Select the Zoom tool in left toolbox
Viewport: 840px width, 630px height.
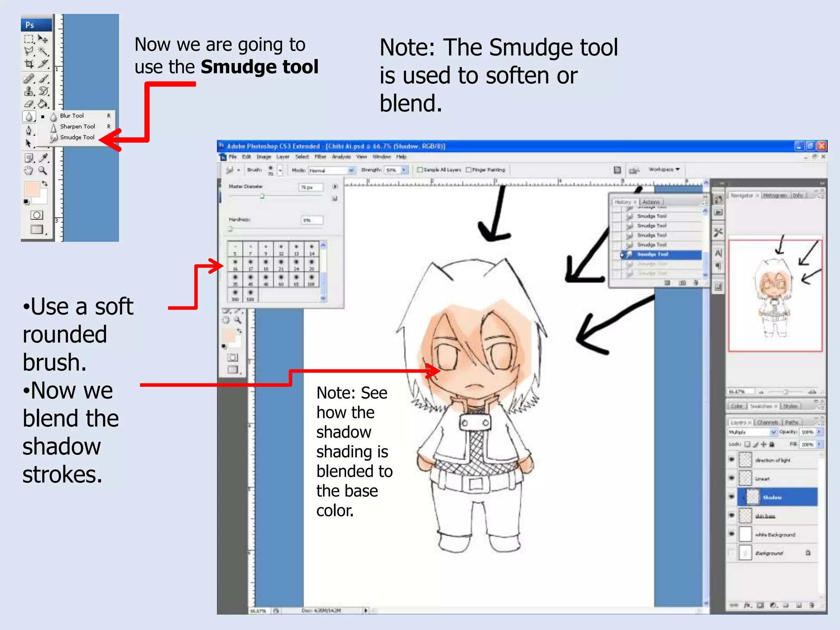click(43, 170)
